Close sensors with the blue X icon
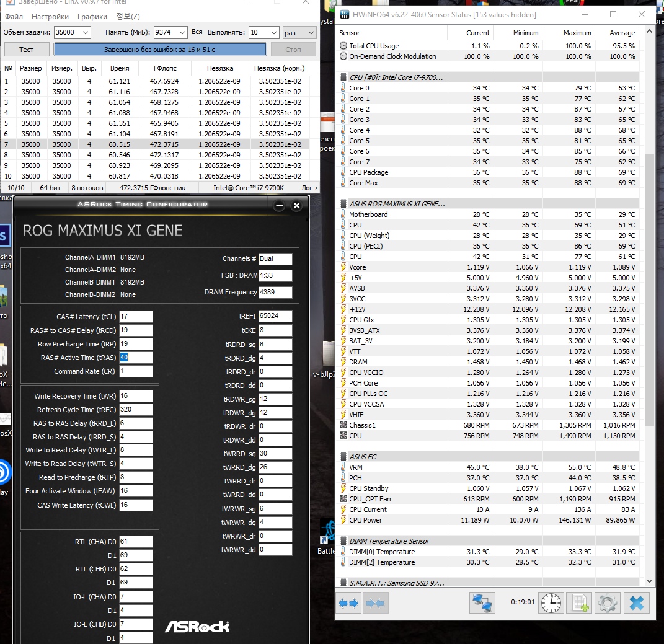 pos(636,603)
